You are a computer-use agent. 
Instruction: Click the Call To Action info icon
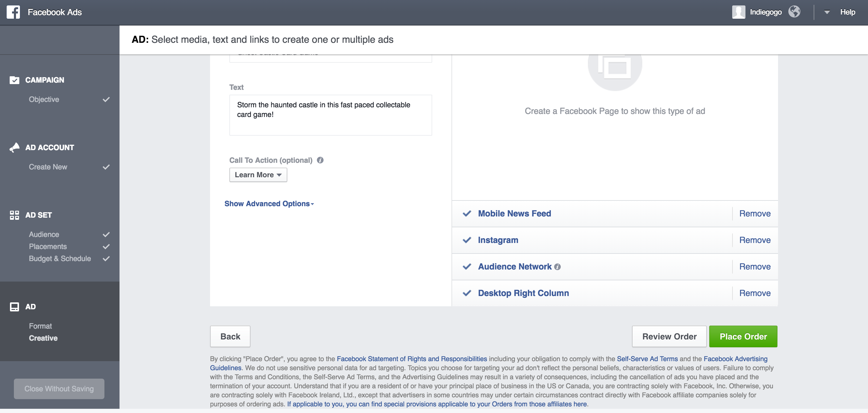click(x=320, y=160)
